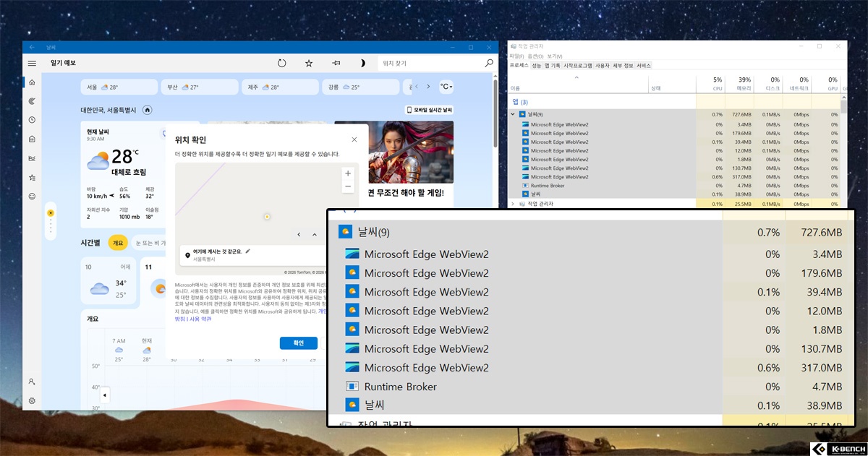Open the historical chart icon in Weather sidebar
The width and height of the screenshot is (868, 456).
32,158
